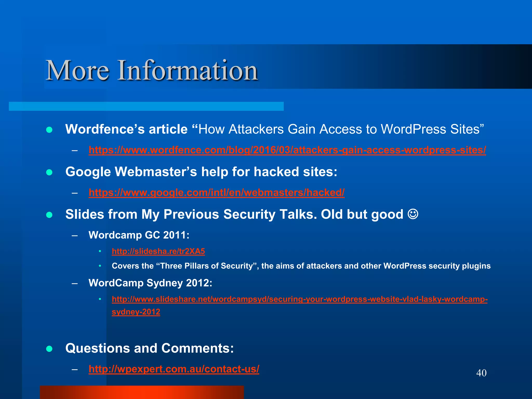This screenshot has width=532, height=399.
Task: Click the 'Questions and Comments:' bullet text
Action: [150, 348]
